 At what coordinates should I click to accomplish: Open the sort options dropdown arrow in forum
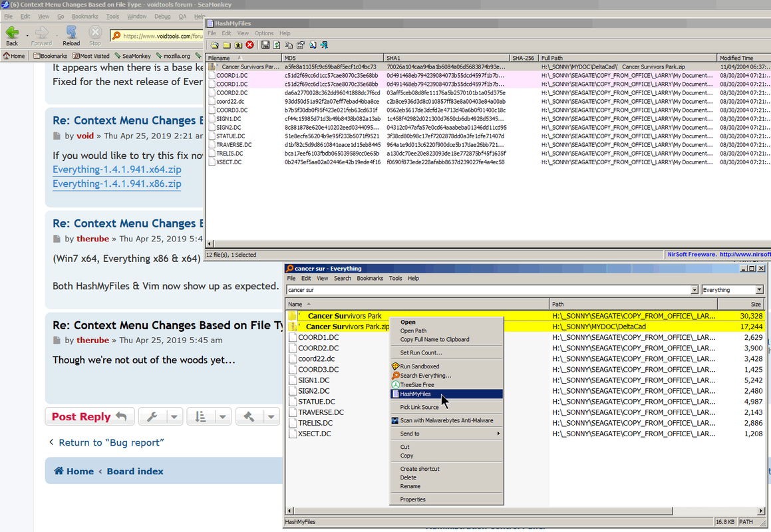point(223,417)
